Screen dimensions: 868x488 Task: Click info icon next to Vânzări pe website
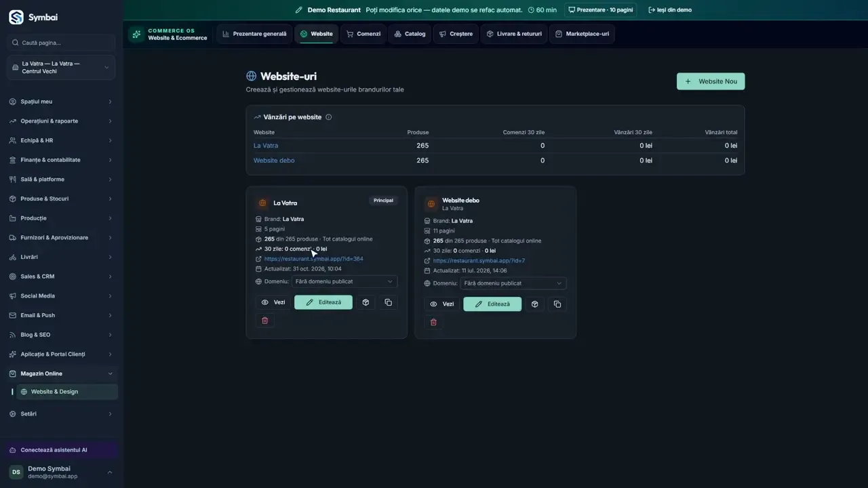(x=329, y=117)
